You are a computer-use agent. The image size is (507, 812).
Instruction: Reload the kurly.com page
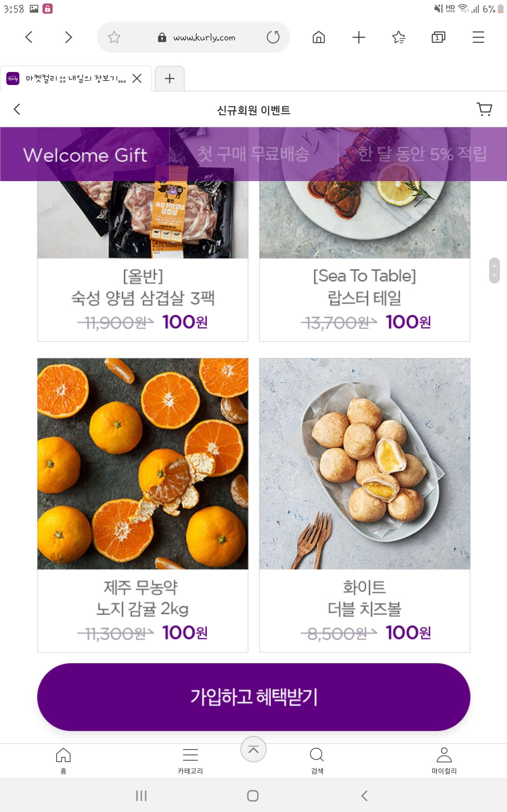[x=273, y=37]
